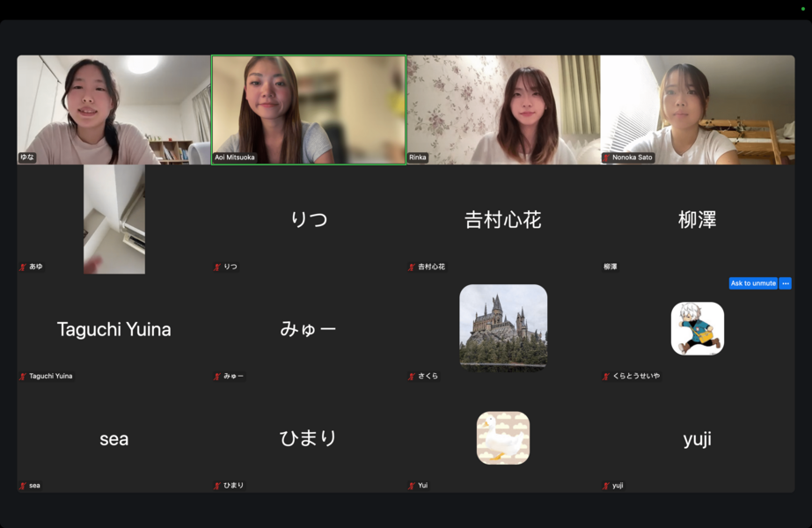This screenshot has height=528, width=812.
Task: Click the Ask to unmute button
Action: click(753, 283)
